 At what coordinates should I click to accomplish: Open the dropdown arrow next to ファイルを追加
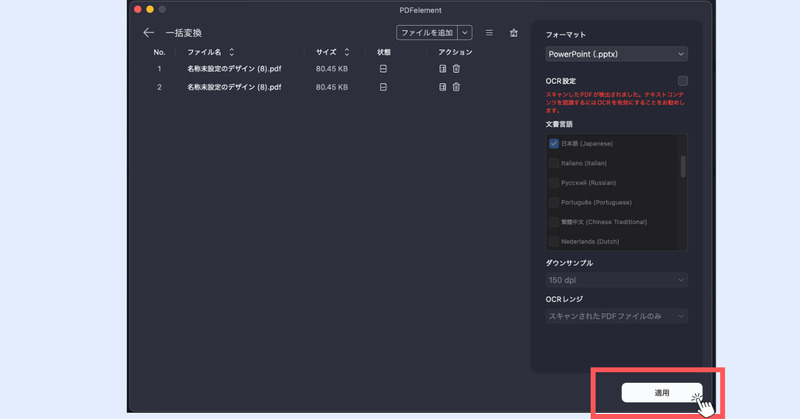(465, 33)
